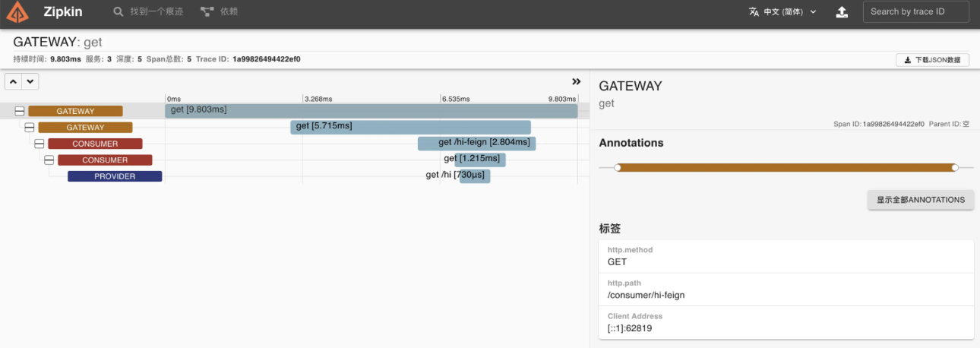Focus the Search by trace ID field
The image size is (980, 348).
(x=915, y=11)
